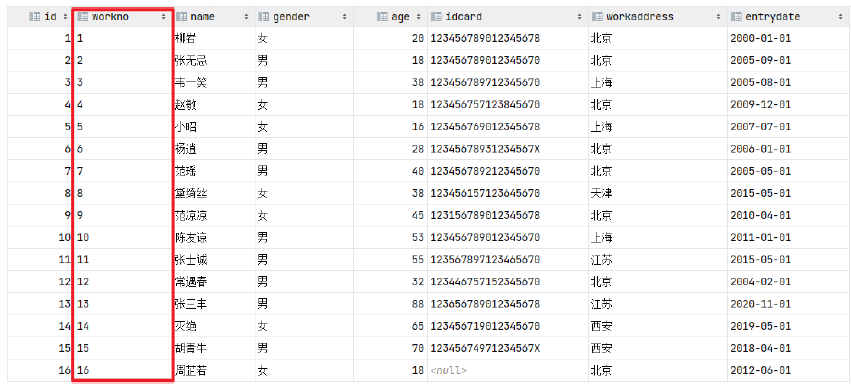Open the sort arrows on gender column

(x=344, y=17)
